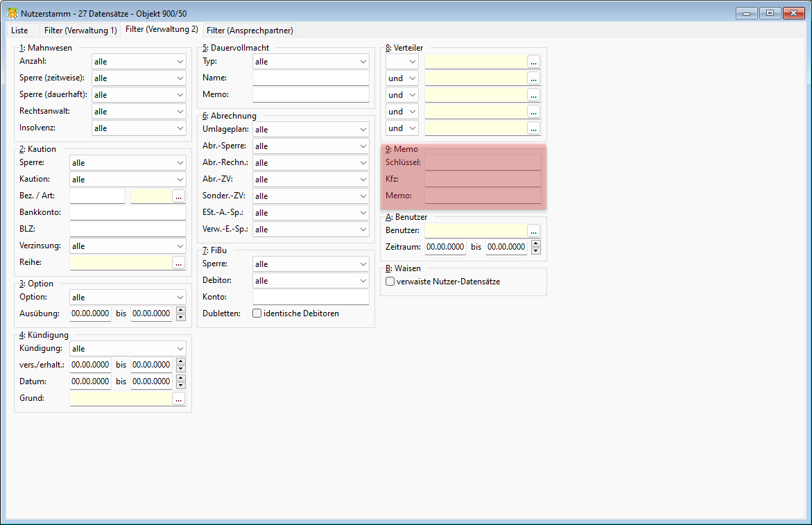Open the ESt.-A.-Sp. dropdown
The width and height of the screenshot is (812, 525).
tap(311, 212)
